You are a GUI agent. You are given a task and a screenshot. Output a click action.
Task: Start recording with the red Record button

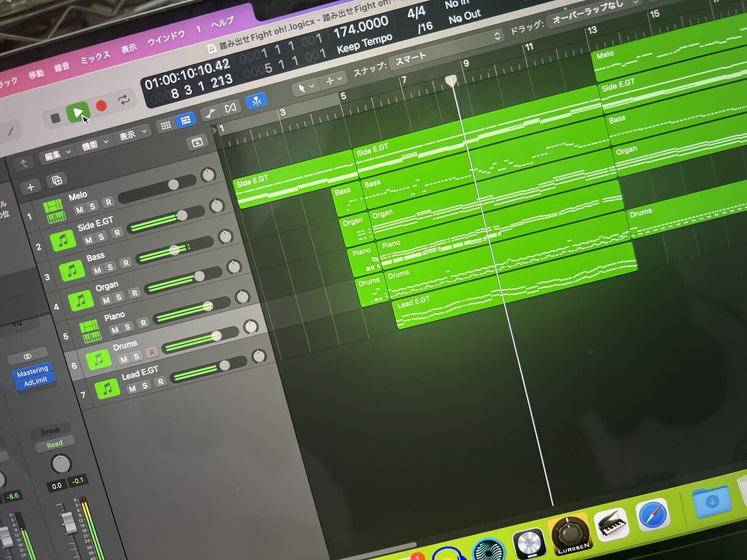(102, 106)
